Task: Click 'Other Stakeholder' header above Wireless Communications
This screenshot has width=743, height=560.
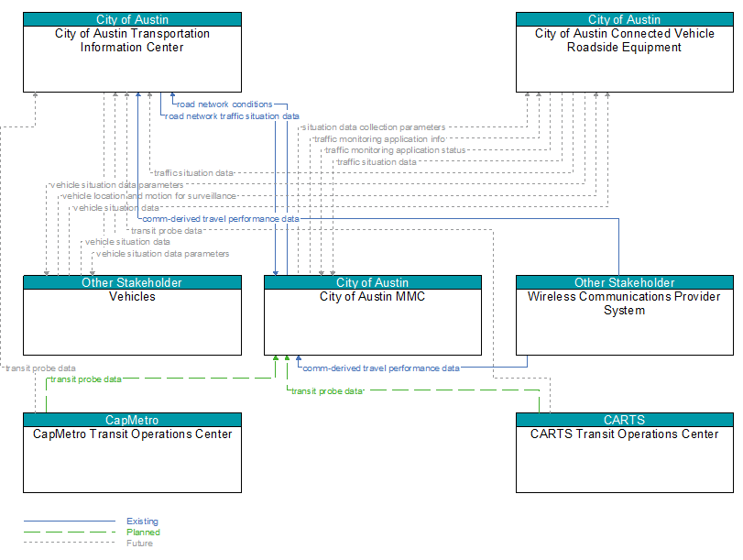Action: pos(625,282)
